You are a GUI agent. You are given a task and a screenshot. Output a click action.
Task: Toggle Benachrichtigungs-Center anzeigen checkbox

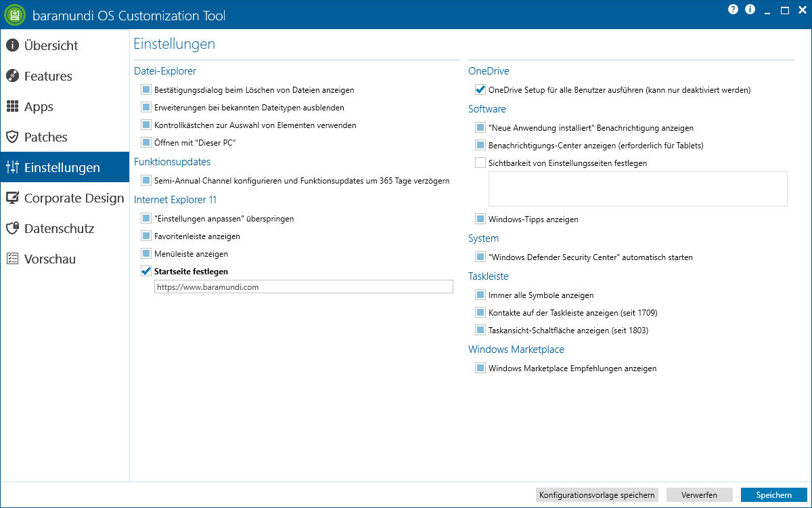[x=480, y=145]
